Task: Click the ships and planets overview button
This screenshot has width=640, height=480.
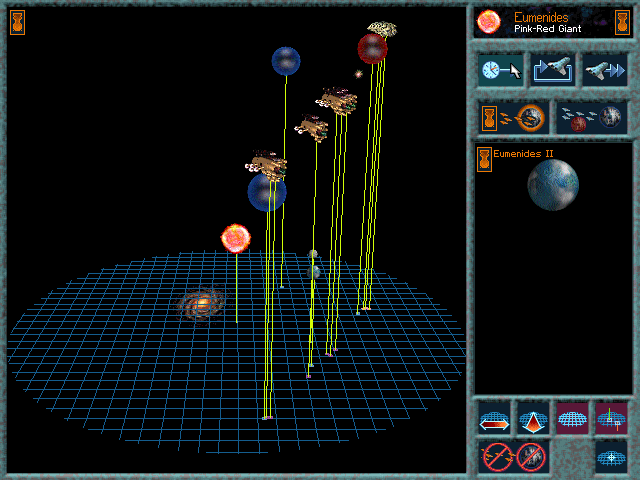Action: [x=592, y=118]
